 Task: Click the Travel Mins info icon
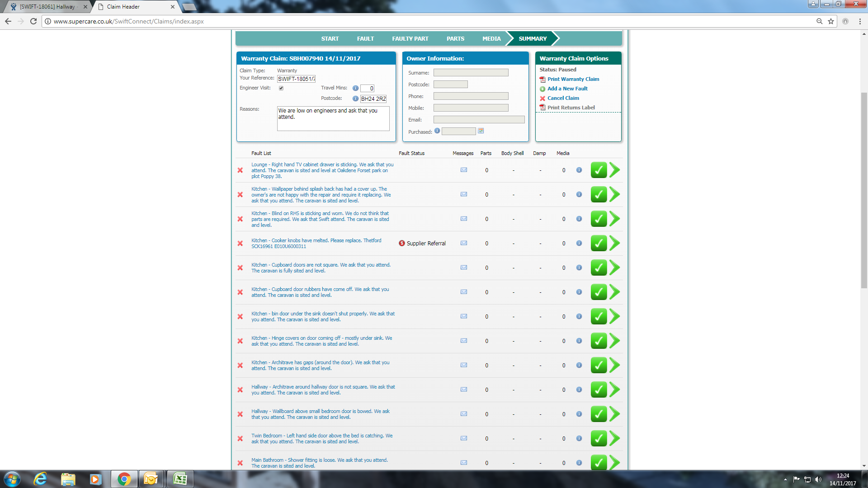pos(355,88)
